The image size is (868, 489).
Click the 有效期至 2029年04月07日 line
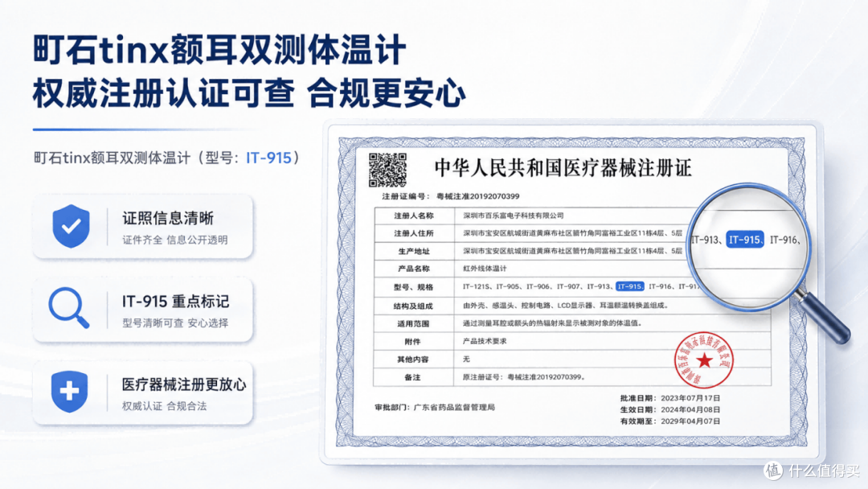click(x=669, y=421)
